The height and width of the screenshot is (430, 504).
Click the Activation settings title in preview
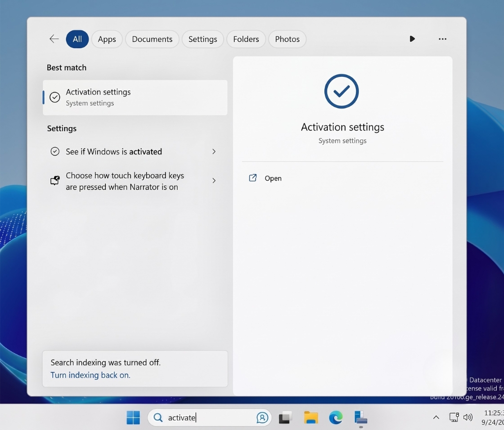point(343,127)
